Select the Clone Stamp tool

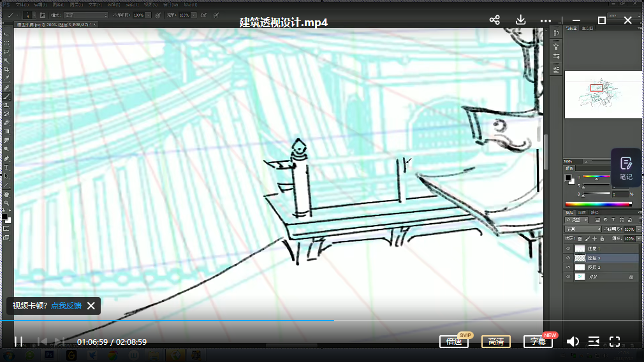coord(6,105)
